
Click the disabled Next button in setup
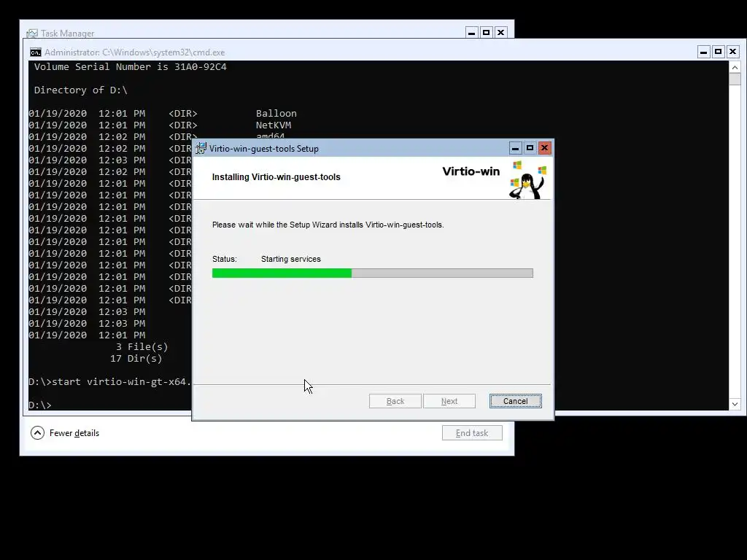coord(449,401)
